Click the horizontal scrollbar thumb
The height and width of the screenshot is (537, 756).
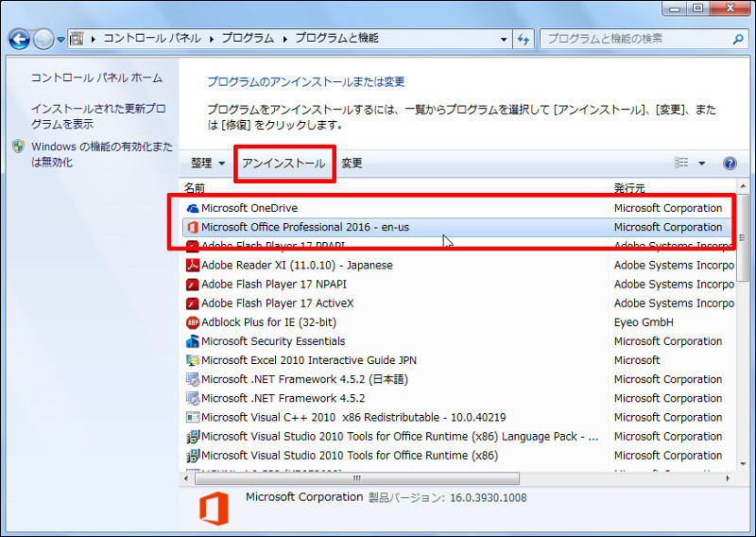tap(357, 478)
